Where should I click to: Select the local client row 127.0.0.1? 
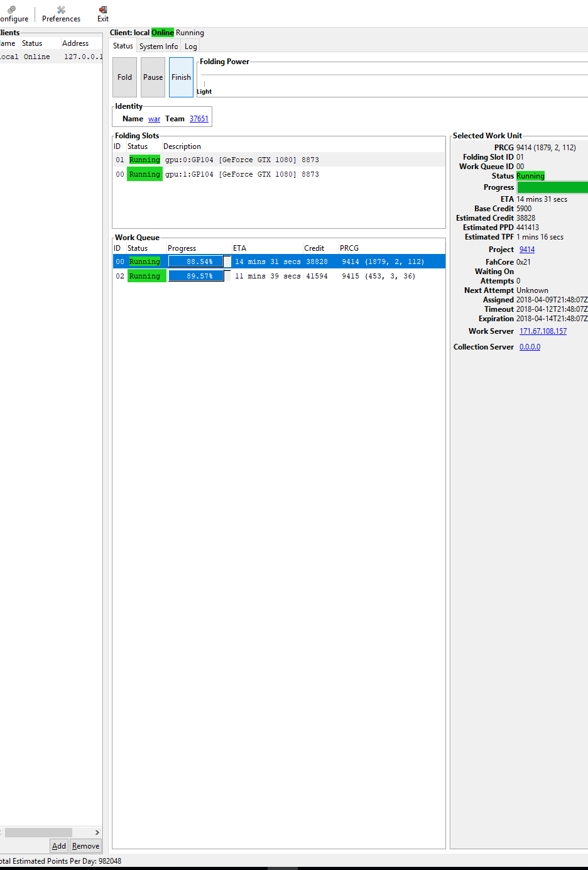51,57
